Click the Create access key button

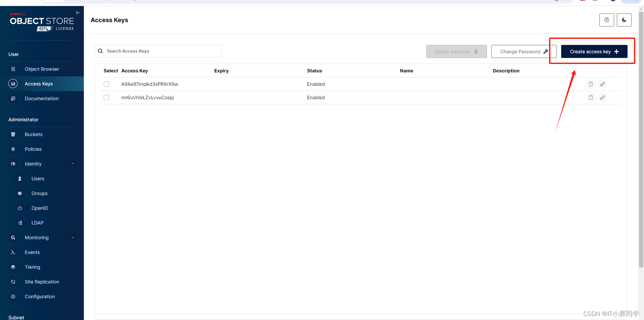[x=594, y=52]
